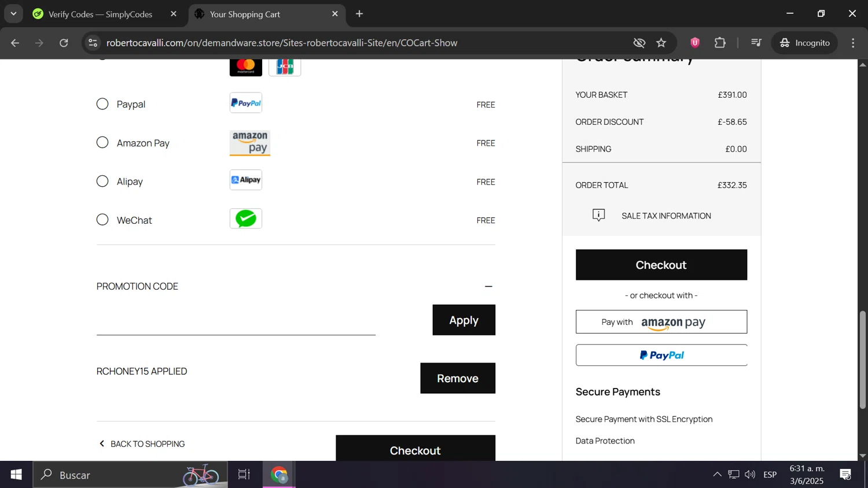Choose the WeChat payment option

coord(102,220)
